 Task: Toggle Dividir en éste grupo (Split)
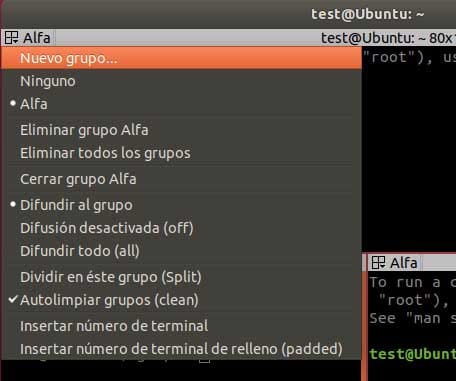181,277
